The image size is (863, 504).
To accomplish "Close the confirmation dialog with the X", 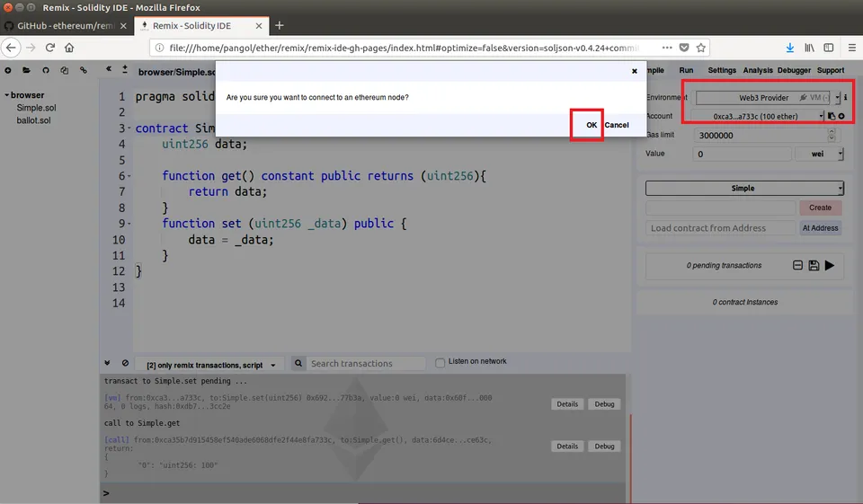I will (634, 71).
